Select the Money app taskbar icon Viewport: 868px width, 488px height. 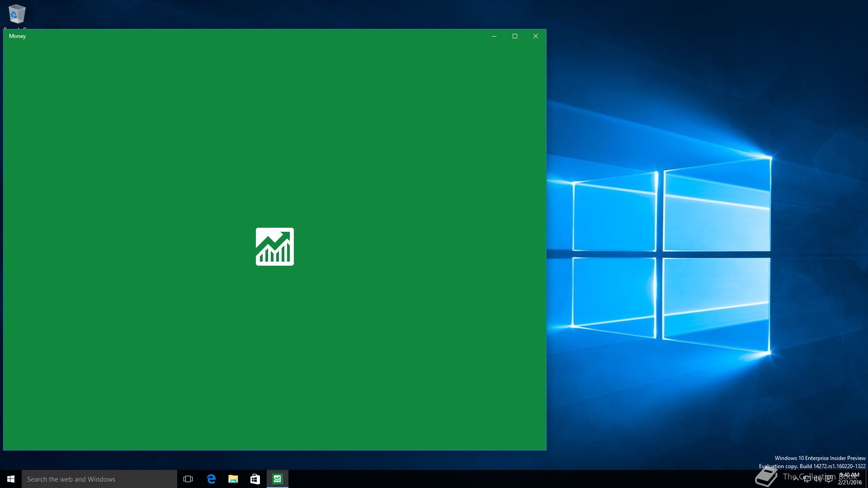tap(277, 479)
